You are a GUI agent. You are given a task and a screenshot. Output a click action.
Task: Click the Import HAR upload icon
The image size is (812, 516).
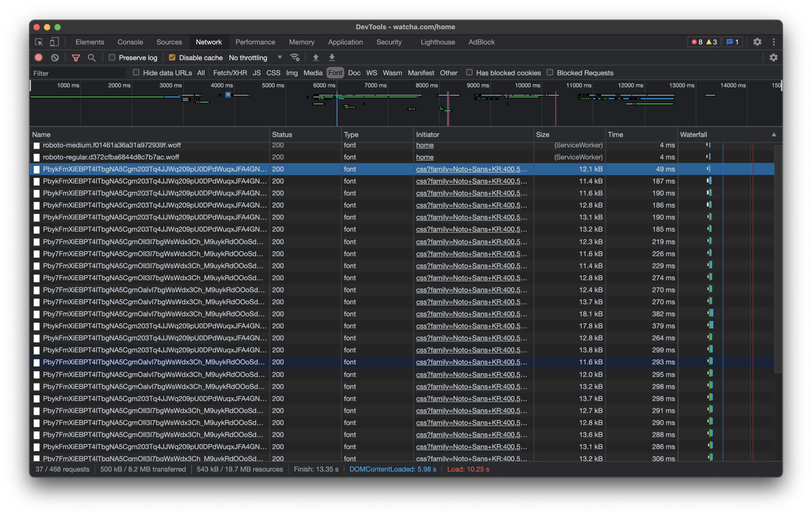click(x=316, y=58)
